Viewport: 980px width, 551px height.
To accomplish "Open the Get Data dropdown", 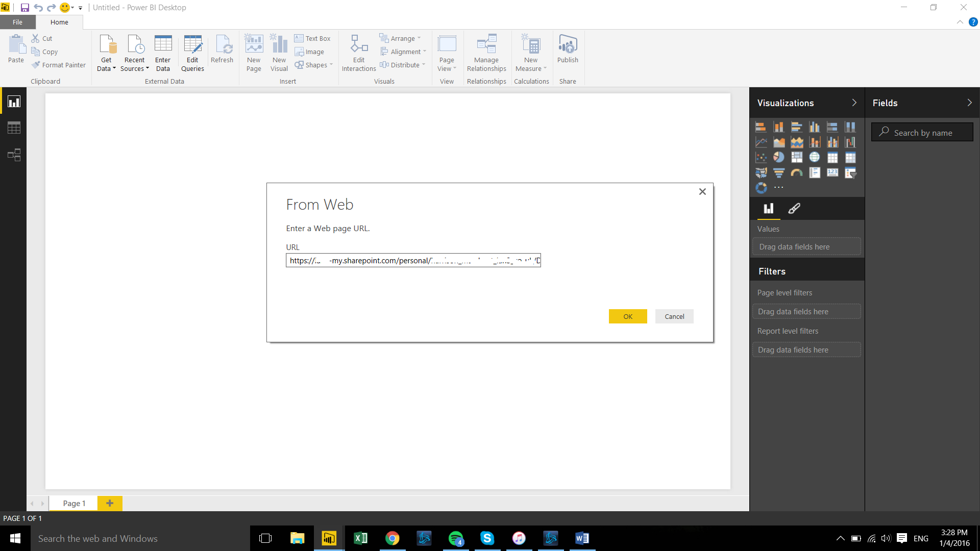I will click(x=106, y=53).
